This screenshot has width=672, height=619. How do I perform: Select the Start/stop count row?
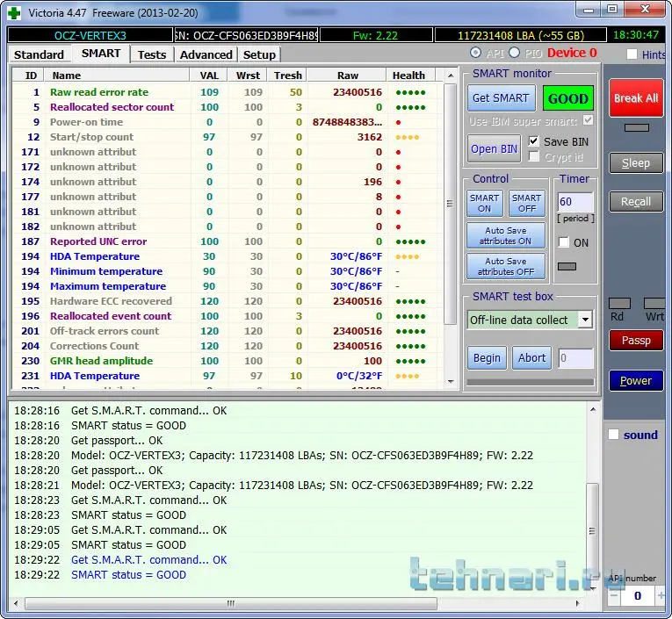click(x=226, y=137)
